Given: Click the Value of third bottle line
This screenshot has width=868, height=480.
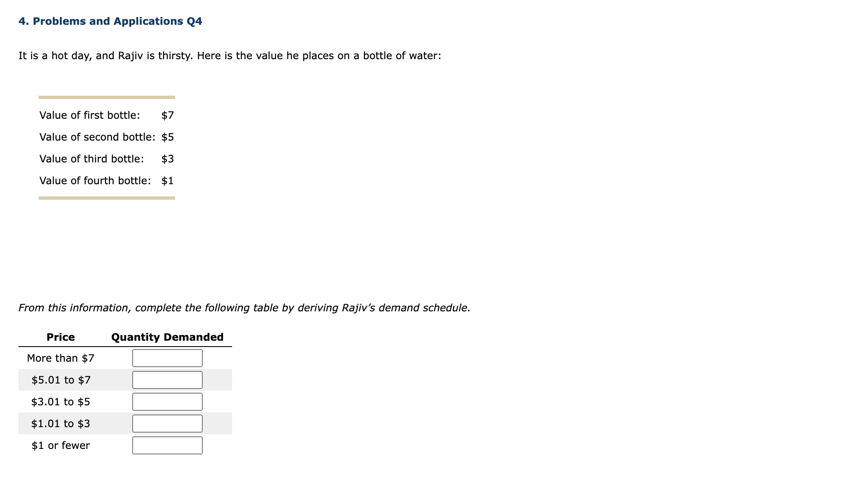Looking at the screenshot, I should click(x=92, y=159).
